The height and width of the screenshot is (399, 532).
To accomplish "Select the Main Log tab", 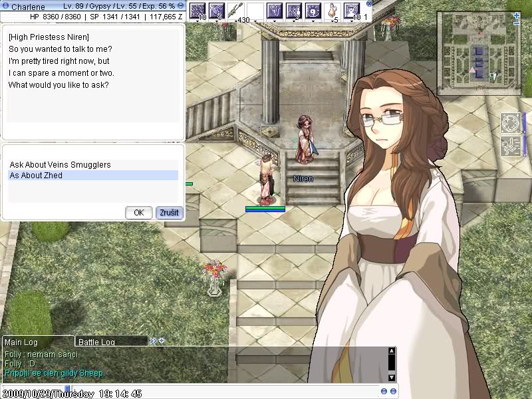I will [21, 342].
